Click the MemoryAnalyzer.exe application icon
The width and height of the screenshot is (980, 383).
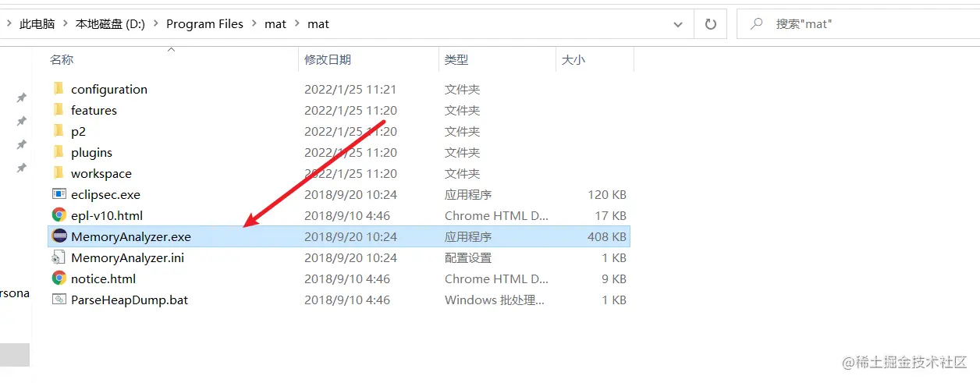[x=59, y=236]
